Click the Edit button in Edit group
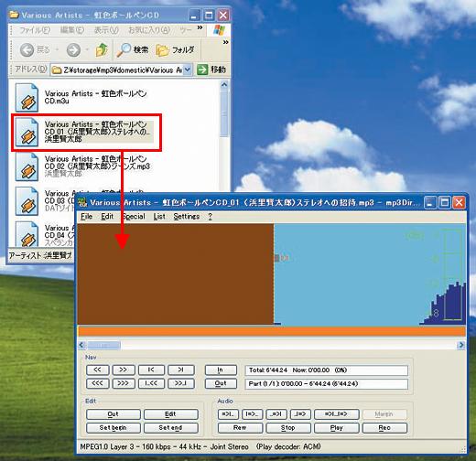The height and width of the screenshot is (461, 476). [170, 414]
